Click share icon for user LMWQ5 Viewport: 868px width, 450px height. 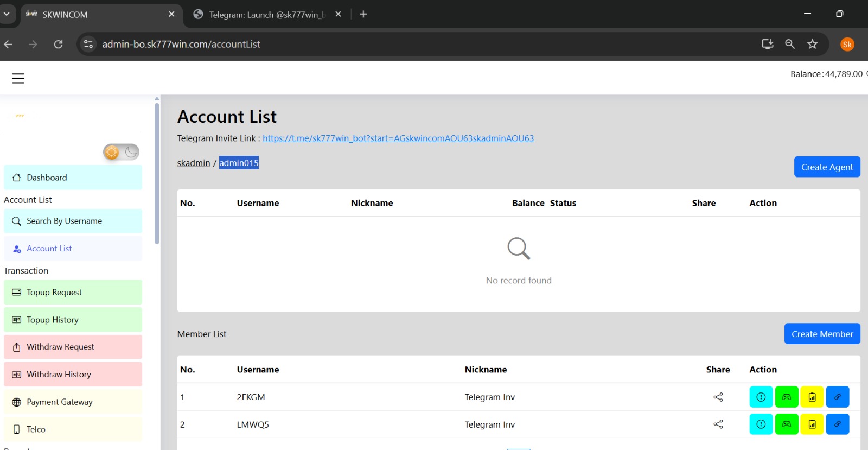pos(718,424)
